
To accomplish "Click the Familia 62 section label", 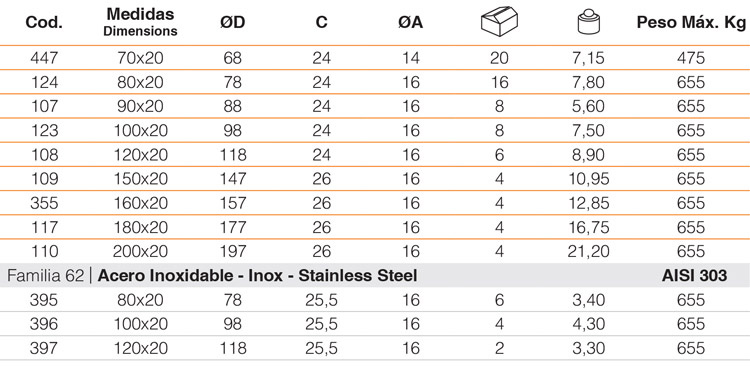I will pyautogui.click(x=45, y=276).
